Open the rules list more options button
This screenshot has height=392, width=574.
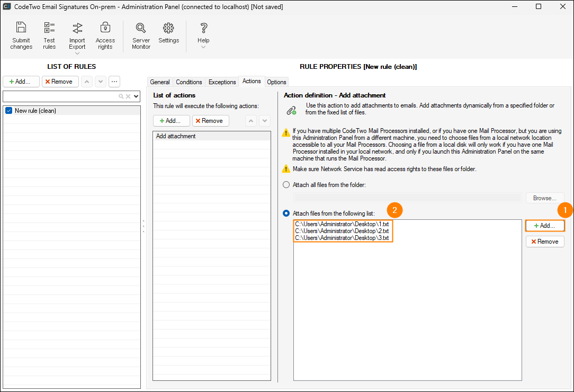pos(114,82)
